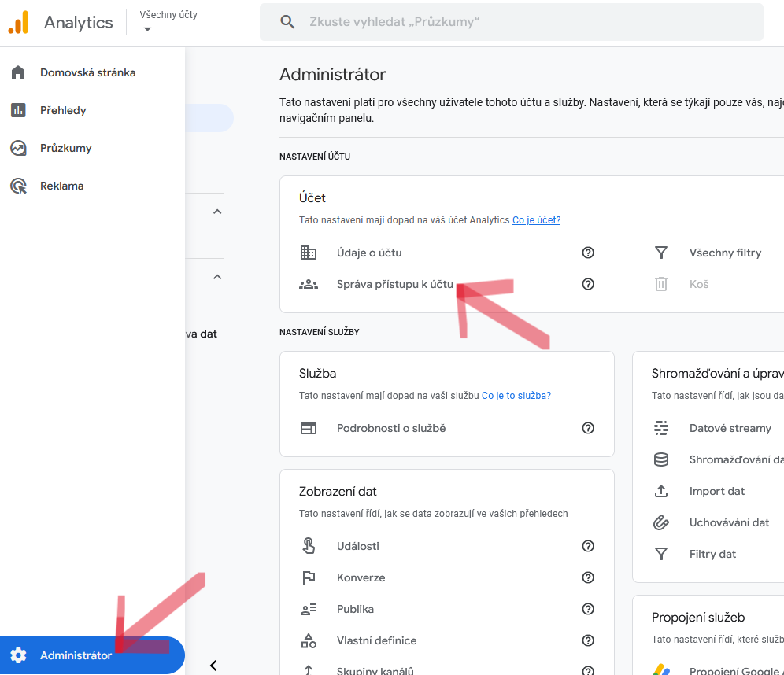784x675 pixels.
Task: Click the Přehledy bar chart icon
Action: (x=18, y=110)
